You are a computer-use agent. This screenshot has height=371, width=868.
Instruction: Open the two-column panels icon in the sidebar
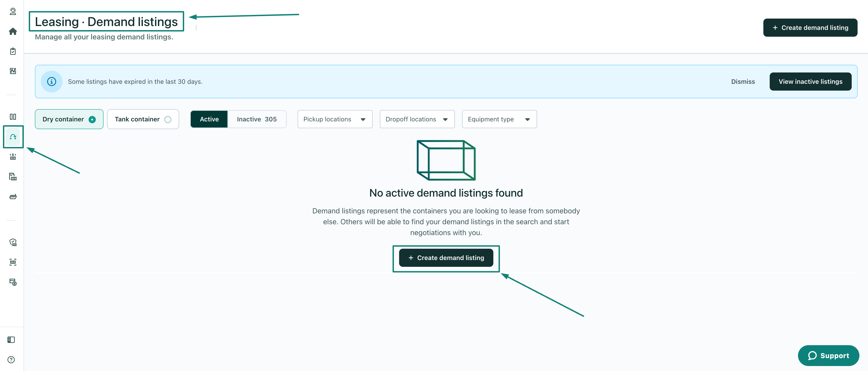coord(13,117)
